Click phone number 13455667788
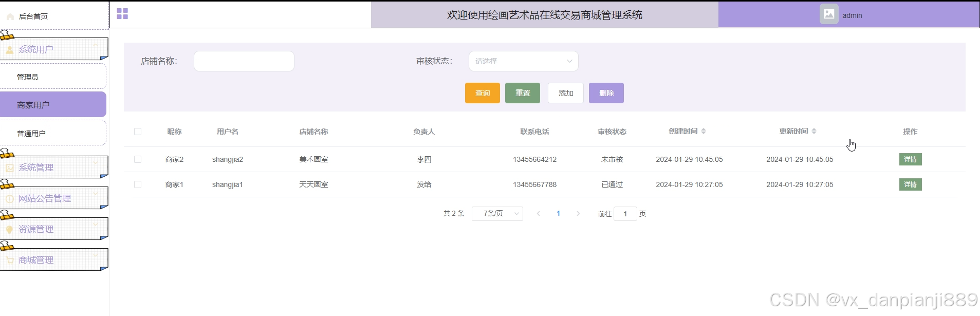 [534, 184]
